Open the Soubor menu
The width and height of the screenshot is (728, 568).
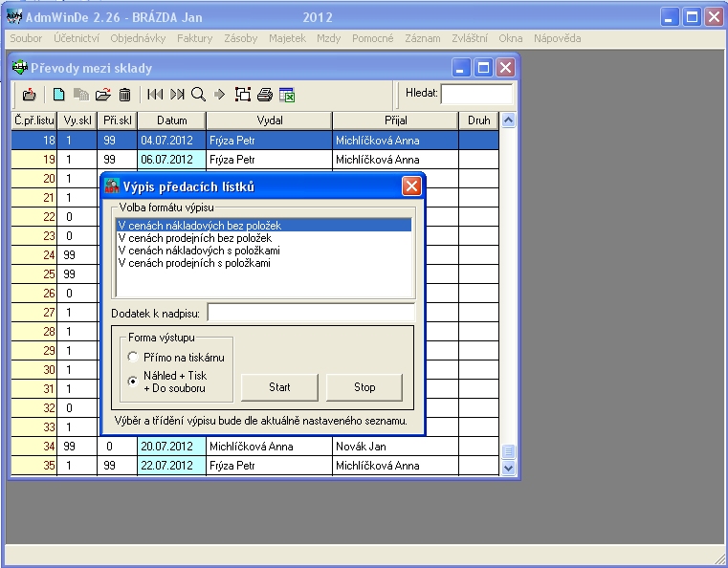click(x=26, y=38)
